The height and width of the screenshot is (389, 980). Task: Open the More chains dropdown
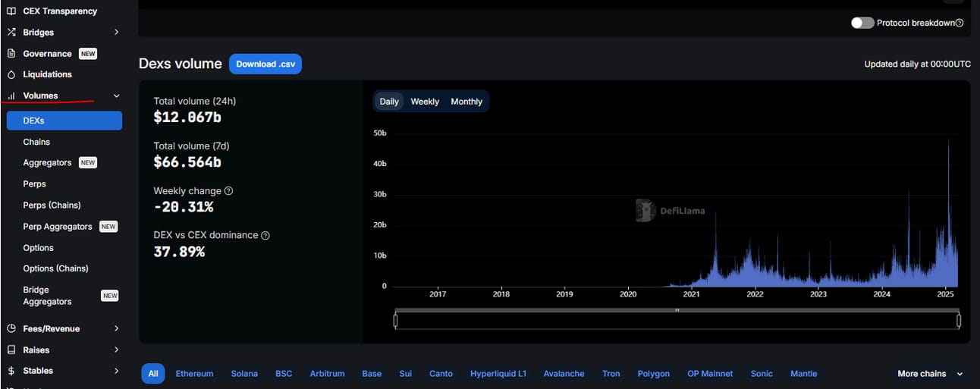930,374
